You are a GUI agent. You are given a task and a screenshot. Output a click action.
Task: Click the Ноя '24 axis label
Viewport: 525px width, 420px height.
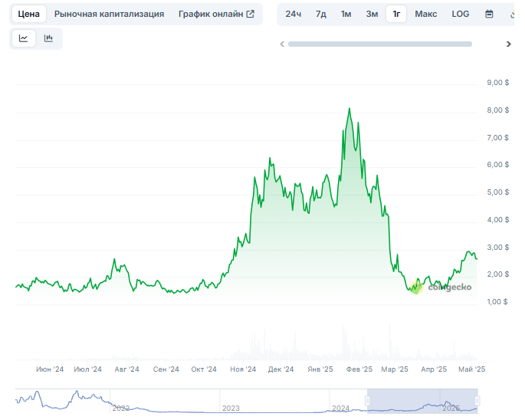tap(243, 369)
